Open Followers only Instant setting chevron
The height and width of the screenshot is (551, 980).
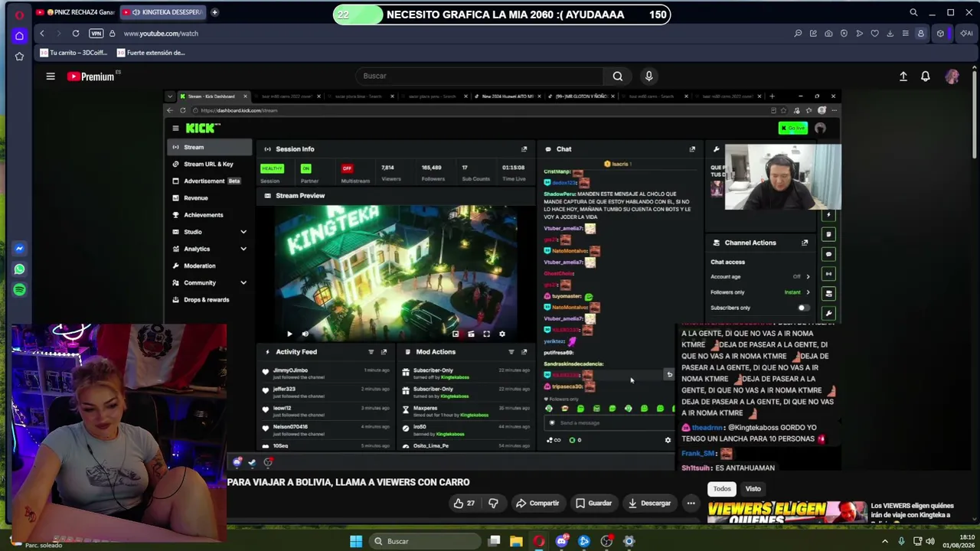coord(808,292)
